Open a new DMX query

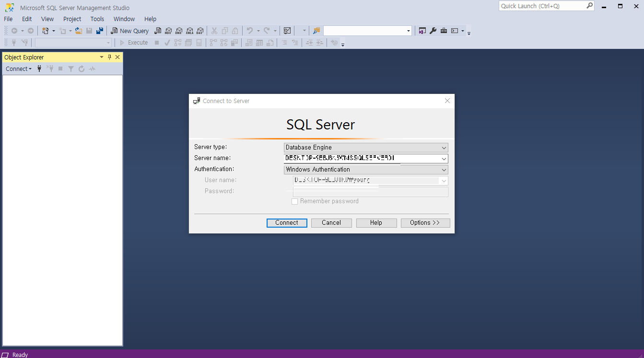pos(179,31)
